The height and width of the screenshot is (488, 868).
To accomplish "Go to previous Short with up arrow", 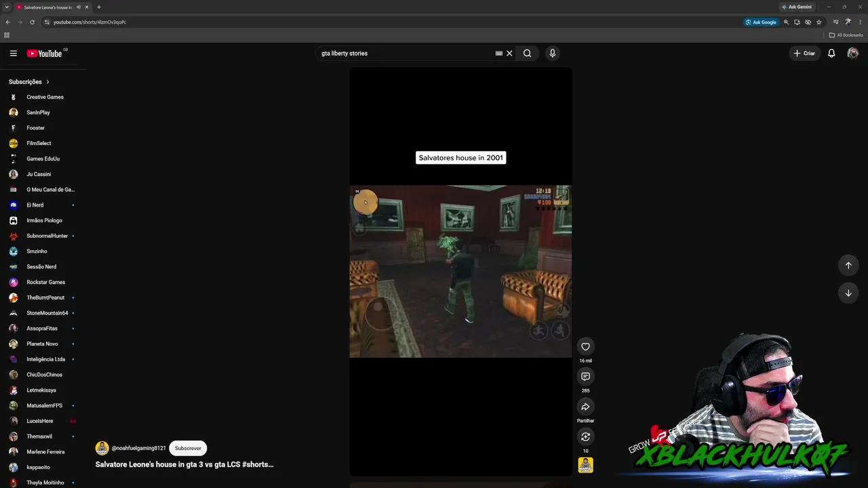I will [x=848, y=265].
